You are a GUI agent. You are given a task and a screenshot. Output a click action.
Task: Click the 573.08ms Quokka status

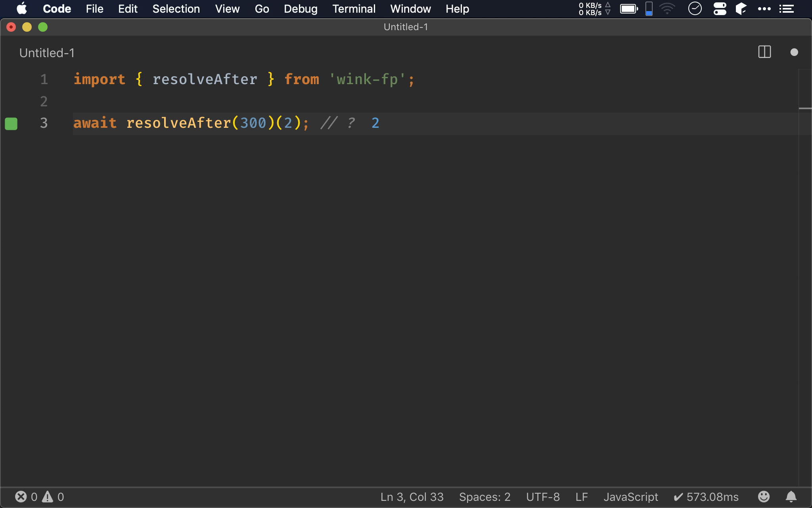(x=706, y=497)
